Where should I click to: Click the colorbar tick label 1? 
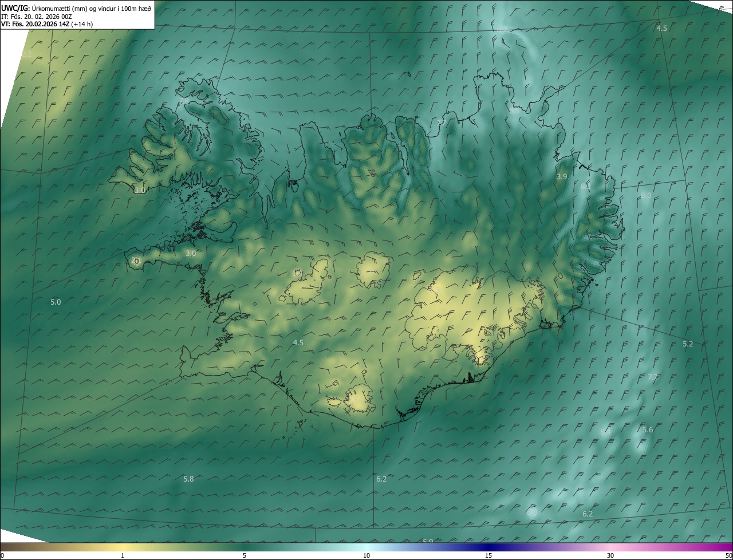point(123,555)
